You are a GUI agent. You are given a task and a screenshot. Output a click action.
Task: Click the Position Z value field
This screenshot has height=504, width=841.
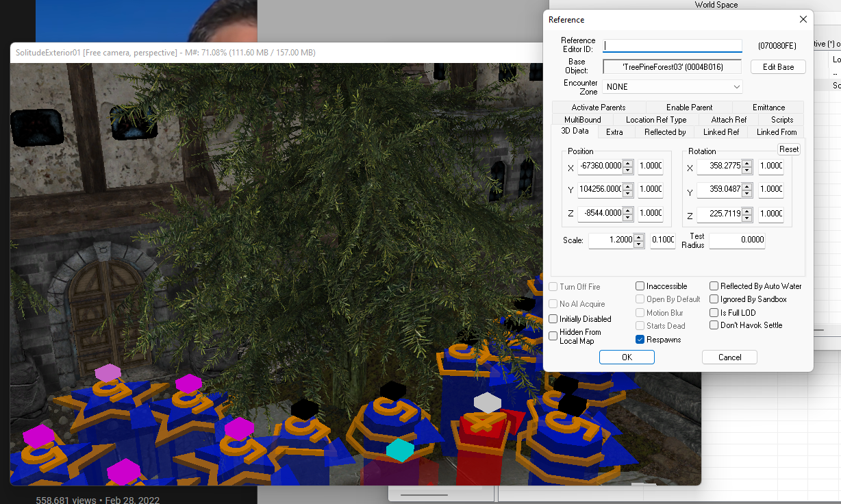[600, 213]
